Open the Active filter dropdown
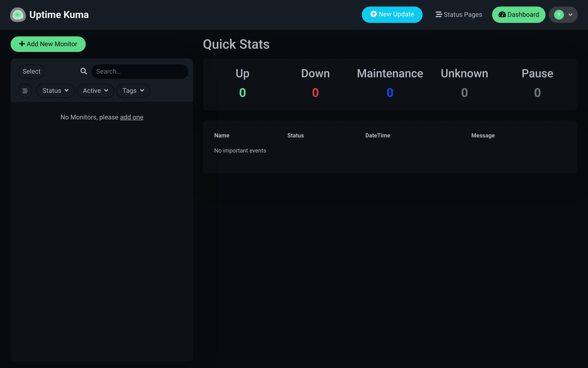 95,91
